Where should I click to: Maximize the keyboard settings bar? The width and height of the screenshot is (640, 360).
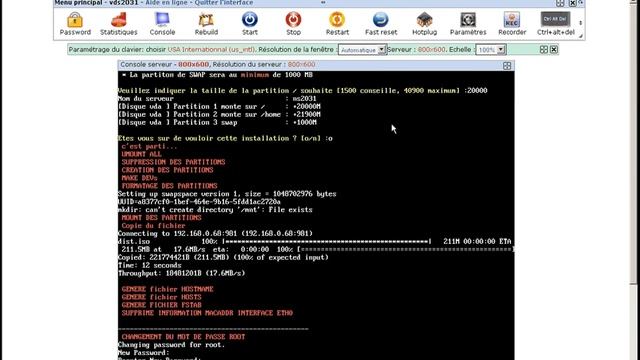(544, 49)
